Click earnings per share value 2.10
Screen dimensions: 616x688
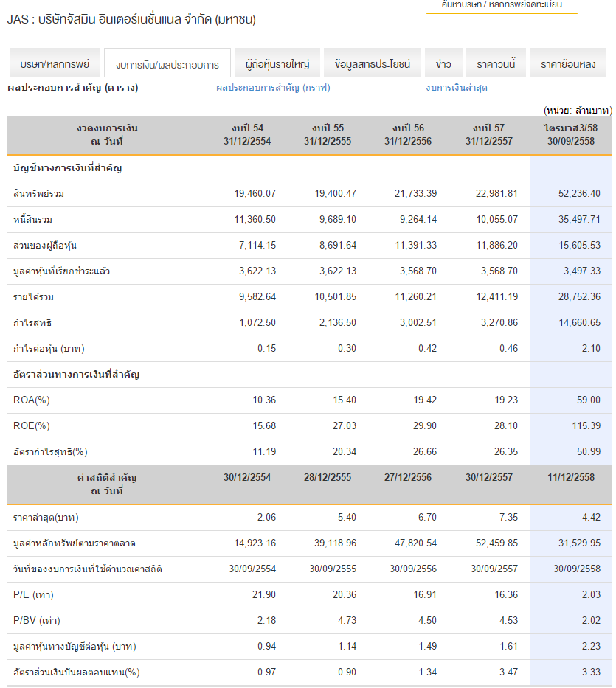[x=591, y=348]
